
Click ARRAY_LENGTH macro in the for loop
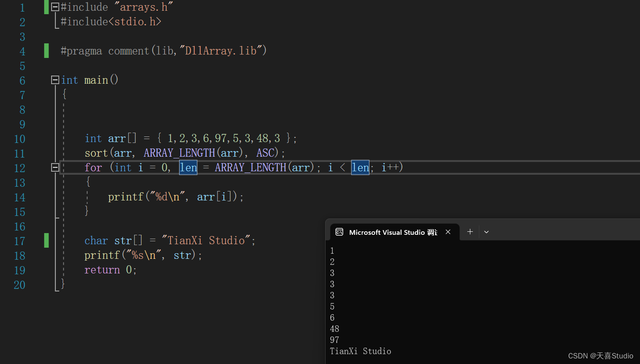250,167
